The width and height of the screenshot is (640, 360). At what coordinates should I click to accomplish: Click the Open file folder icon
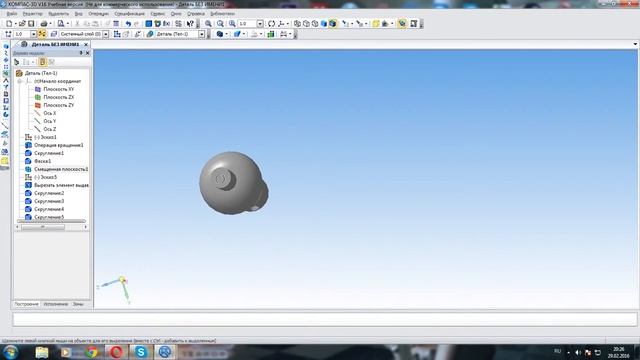pos(22,24)
